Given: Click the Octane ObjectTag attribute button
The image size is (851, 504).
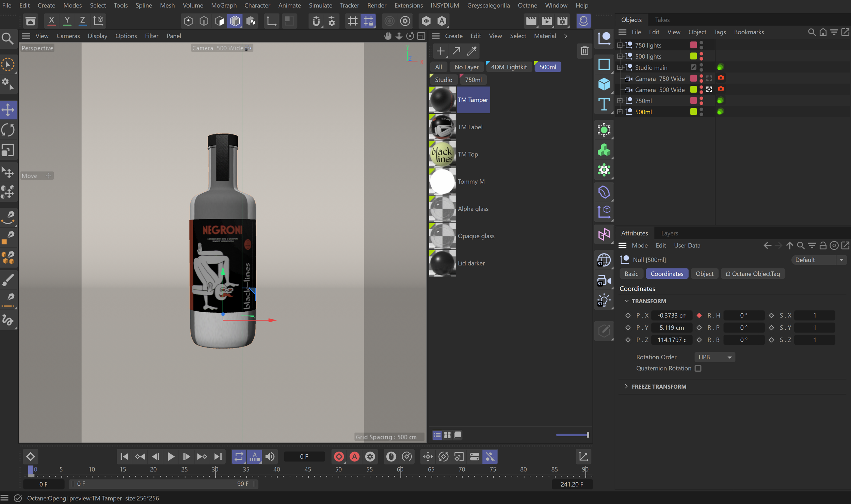Looking at the screenshot, I should [752, 274].
